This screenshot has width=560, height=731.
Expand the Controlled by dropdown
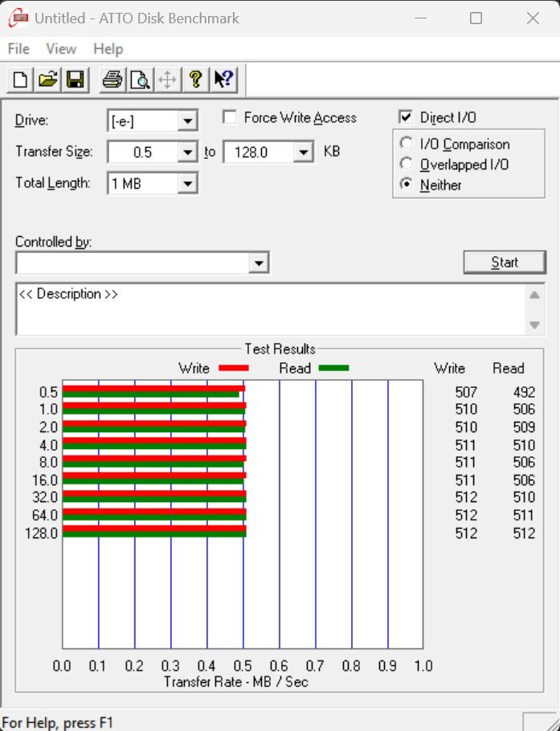pyautogui.click(x=259, y=263)
